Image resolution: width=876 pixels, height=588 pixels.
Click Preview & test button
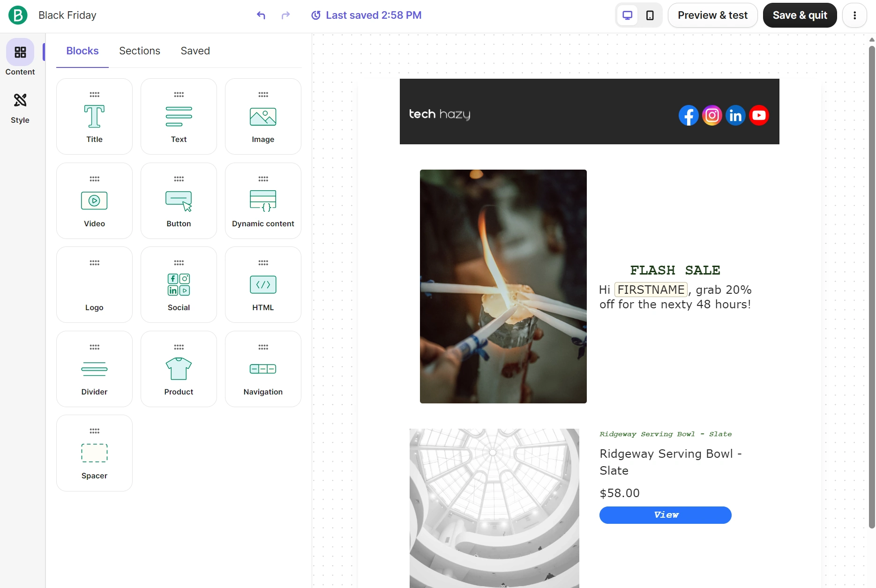click(712, 15)
